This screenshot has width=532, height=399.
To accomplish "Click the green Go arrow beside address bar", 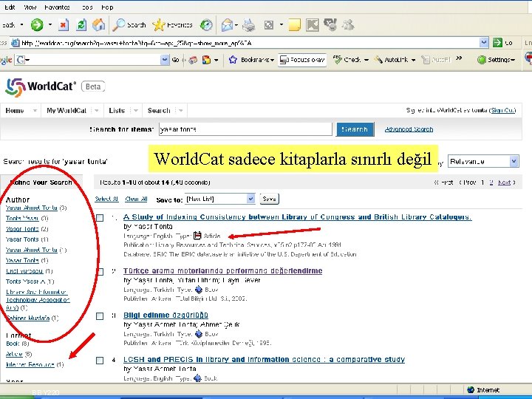I will tap(497, 43).
